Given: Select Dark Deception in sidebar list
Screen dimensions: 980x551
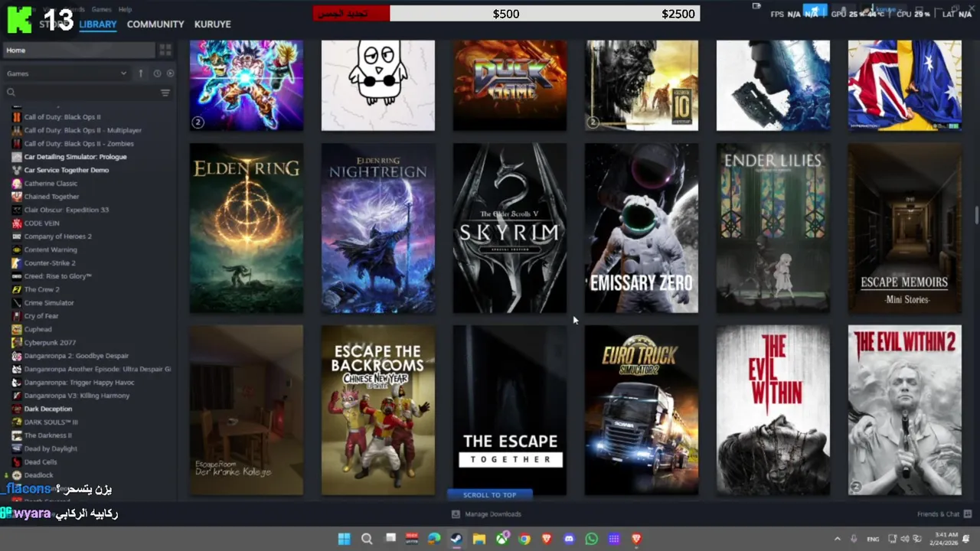Looking at the screenshot, I should pos(47,409).
